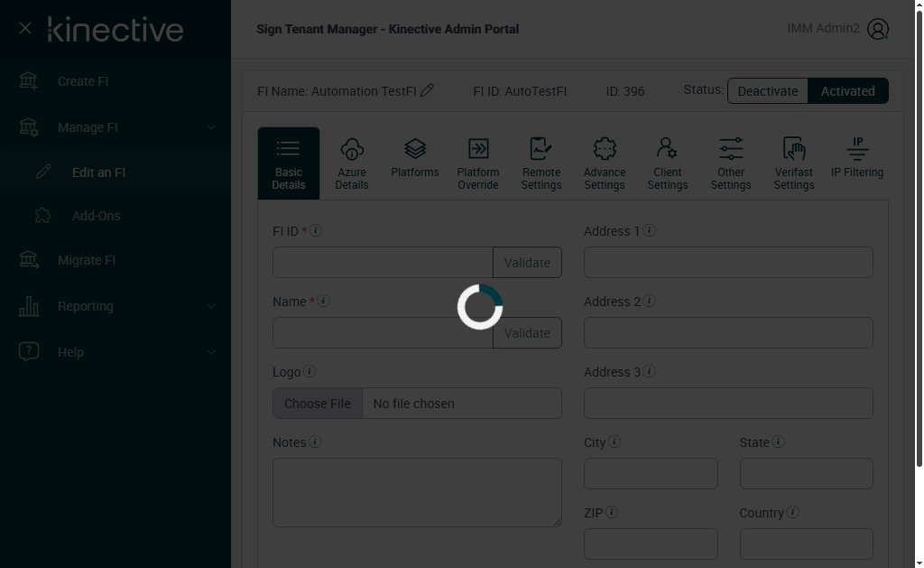
Task: Expand the Manage FI menu chevron
Action: tap(211, 127)
